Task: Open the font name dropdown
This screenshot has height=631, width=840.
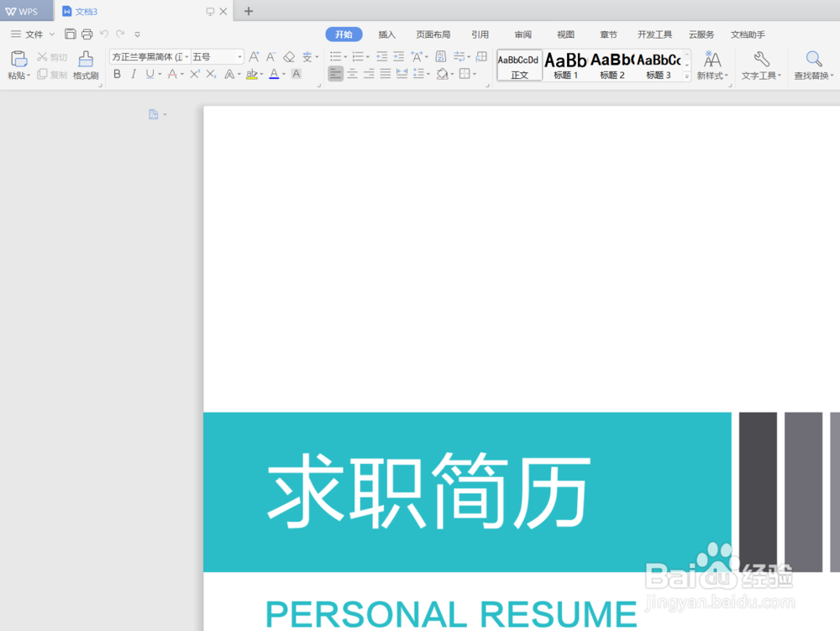Action: point(186,57)
